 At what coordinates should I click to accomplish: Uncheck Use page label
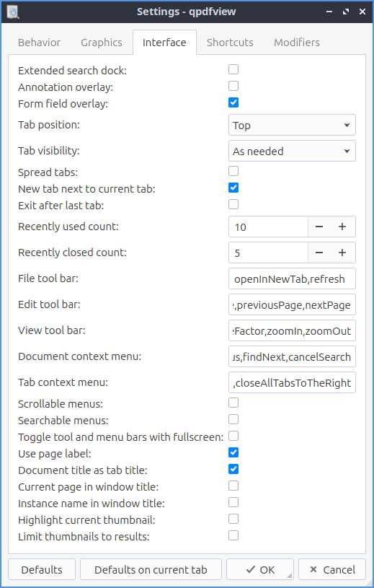pyautogui.click(x=233, y=452)
